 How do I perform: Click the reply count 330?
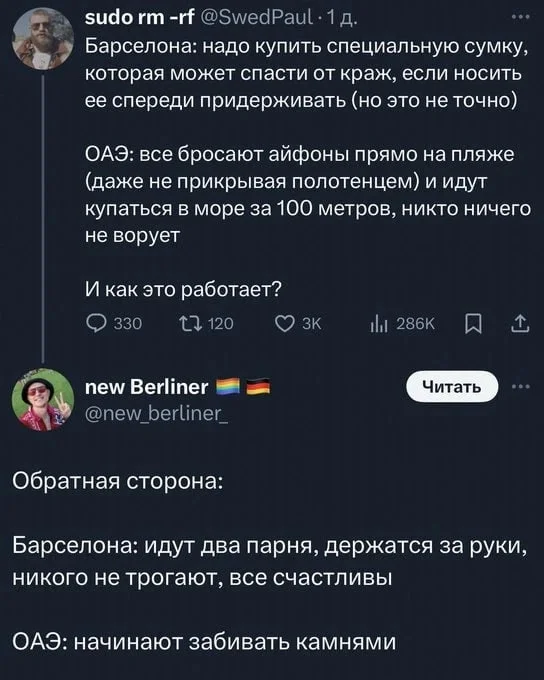(x=128, y=324)
